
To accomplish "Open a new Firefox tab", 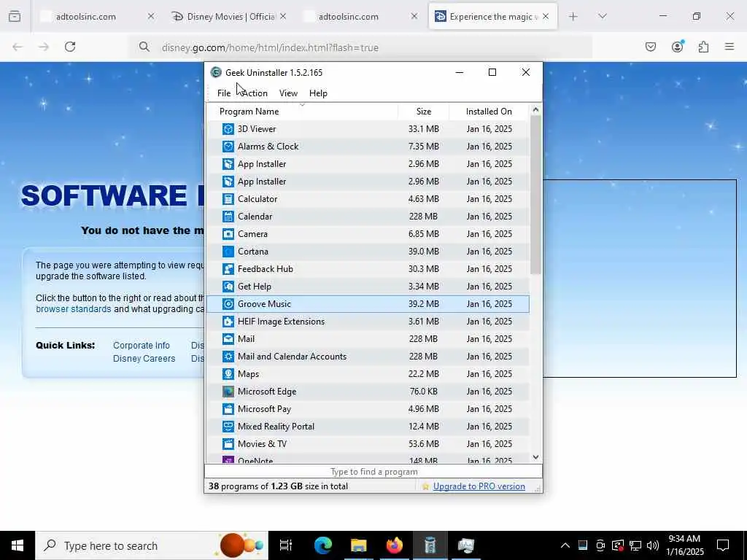I will click(573, 17).
